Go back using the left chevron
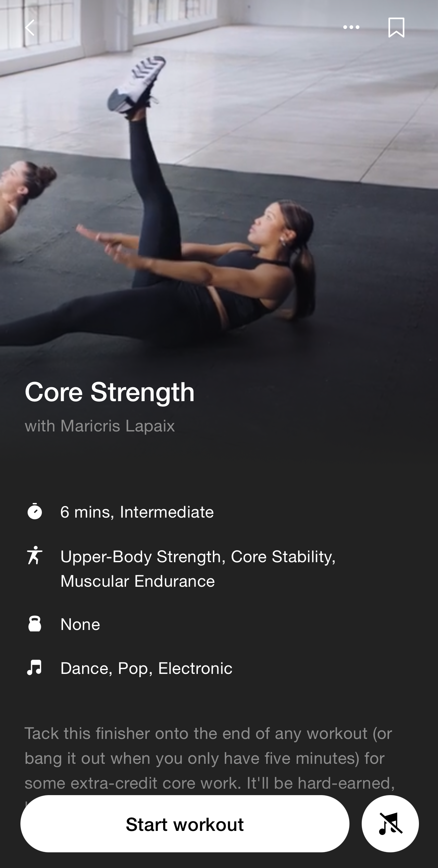The width and height of the screenshot is (438, 868). 30,28
